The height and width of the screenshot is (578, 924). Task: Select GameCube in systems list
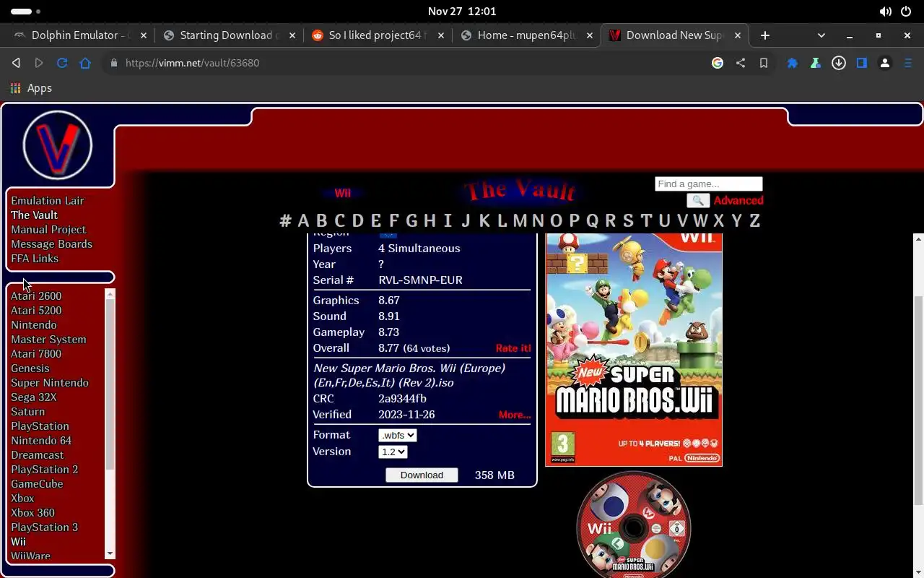37,484
